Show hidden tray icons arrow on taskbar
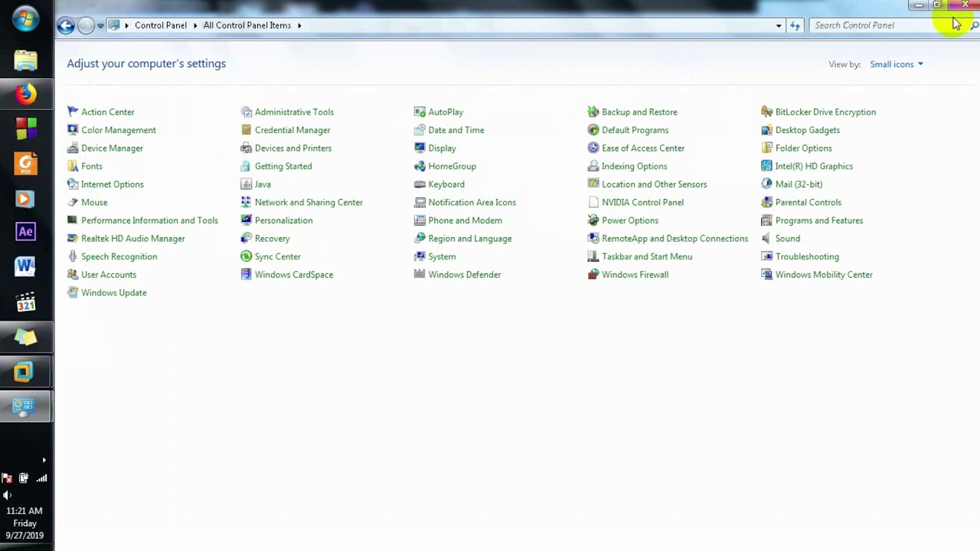Image resolution: width=980 pixels, height=551 pixels. (44, 460)
